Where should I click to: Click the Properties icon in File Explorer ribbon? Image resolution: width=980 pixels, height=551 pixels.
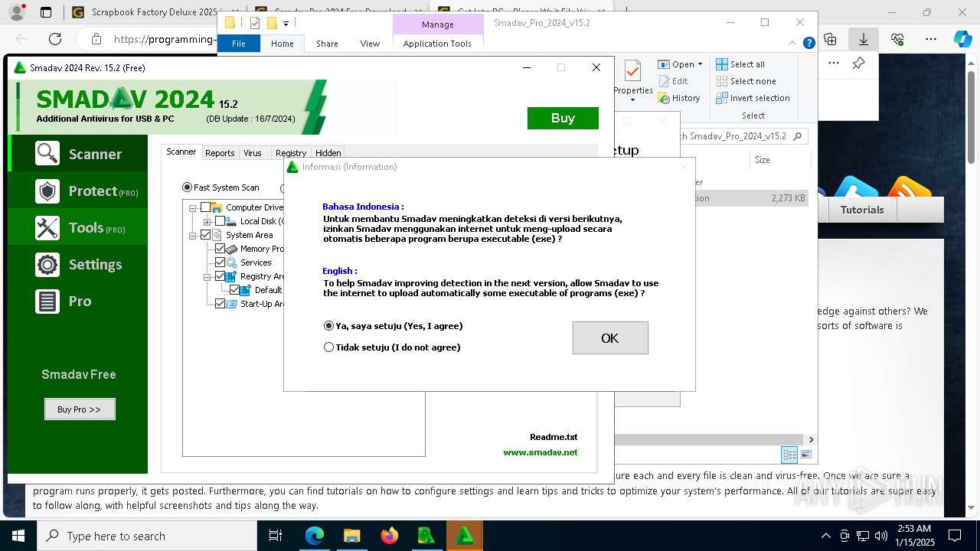click(x=632, y=72)
